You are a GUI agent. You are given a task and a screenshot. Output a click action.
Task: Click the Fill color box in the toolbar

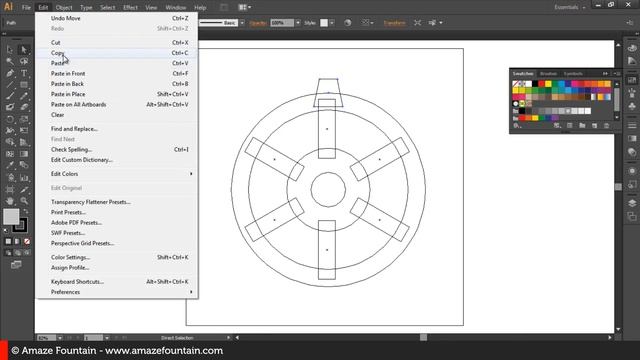(x=11, y=217)
